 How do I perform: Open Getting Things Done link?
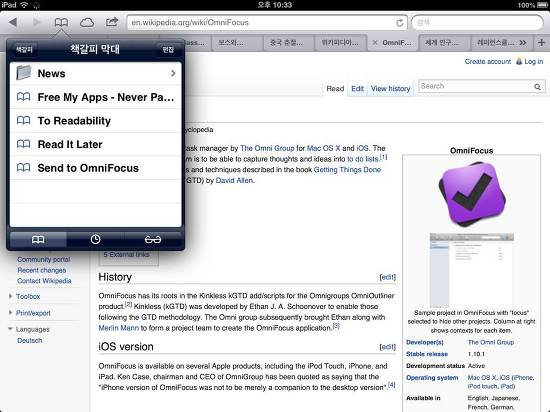347,170
